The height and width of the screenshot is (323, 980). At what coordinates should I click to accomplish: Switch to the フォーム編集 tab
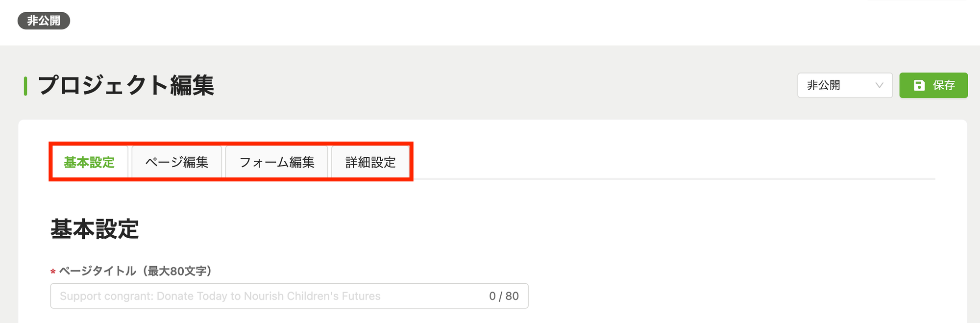coord(277,162)
